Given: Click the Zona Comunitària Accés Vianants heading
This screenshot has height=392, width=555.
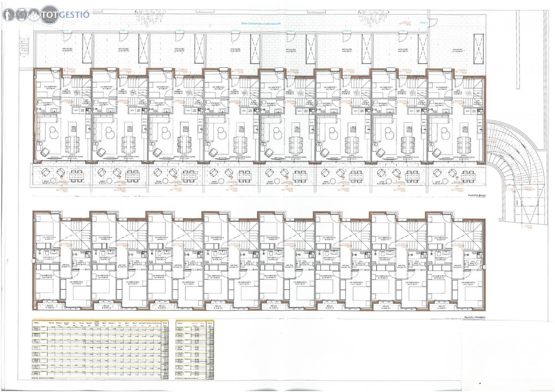Looking at the screenshot, I should pyautogui.click(x=261, y=23).
